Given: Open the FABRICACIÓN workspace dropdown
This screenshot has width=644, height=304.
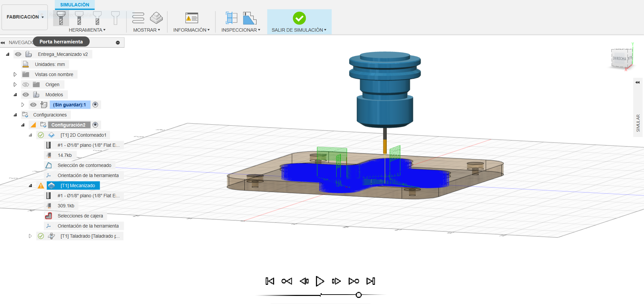Looking at the screenshot, I should (x=25, y=17).
